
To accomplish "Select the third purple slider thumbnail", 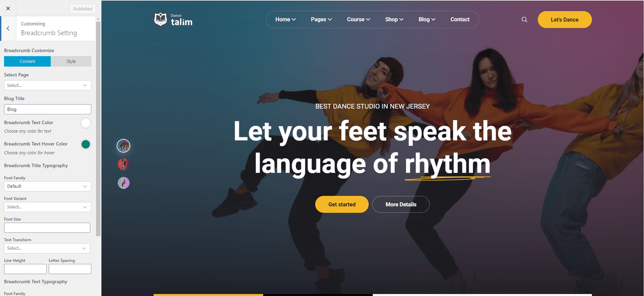I will tap(124, 183).
